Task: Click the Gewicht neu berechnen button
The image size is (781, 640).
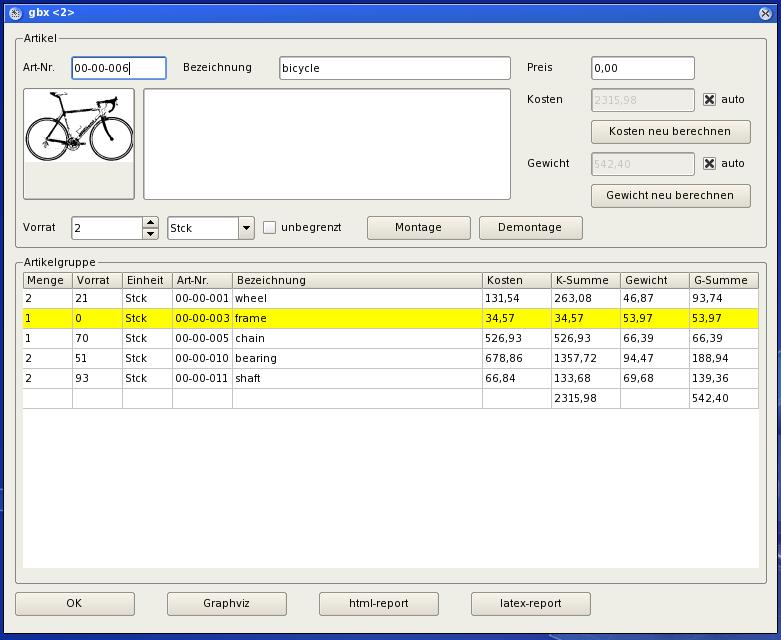Action: [x=670, y=195]
